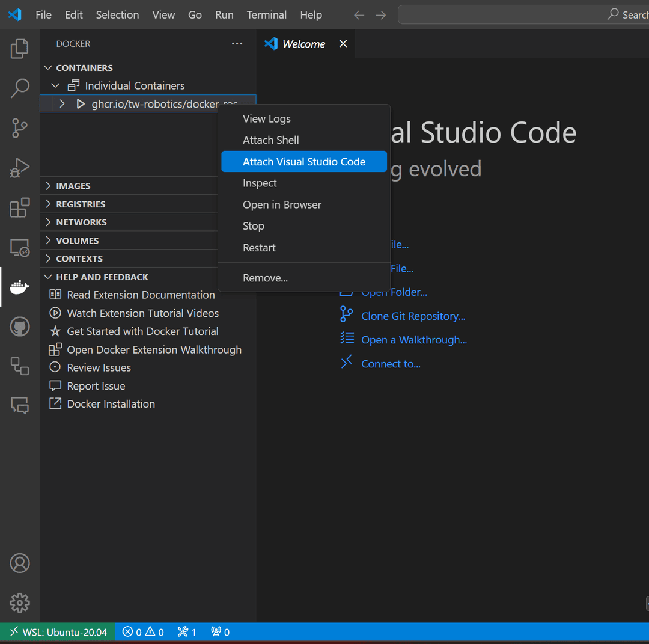Open the Terminal menu
Image resolution: width=649 pixels, height=644 pixels.
pyautogui.click(x=267, y=15)
